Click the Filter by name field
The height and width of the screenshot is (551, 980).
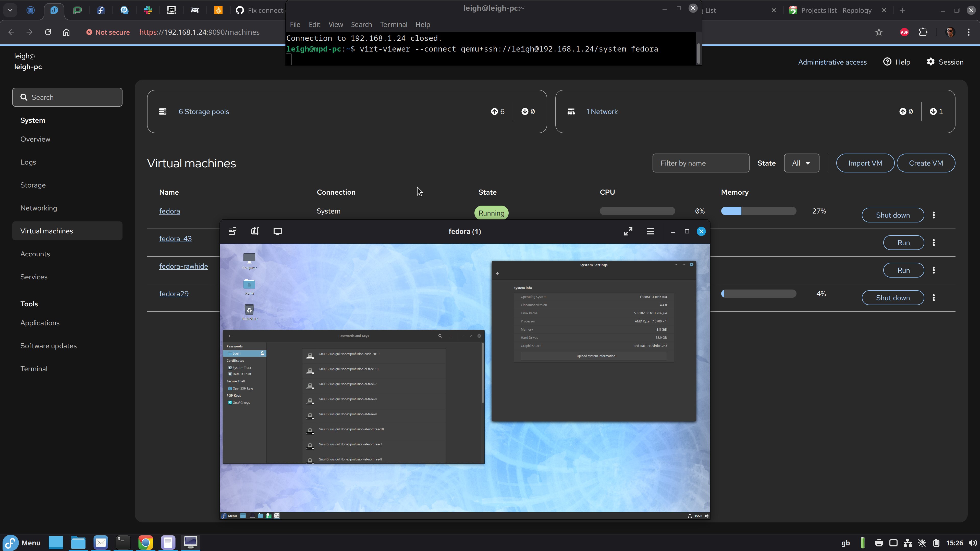pos(700,163)
